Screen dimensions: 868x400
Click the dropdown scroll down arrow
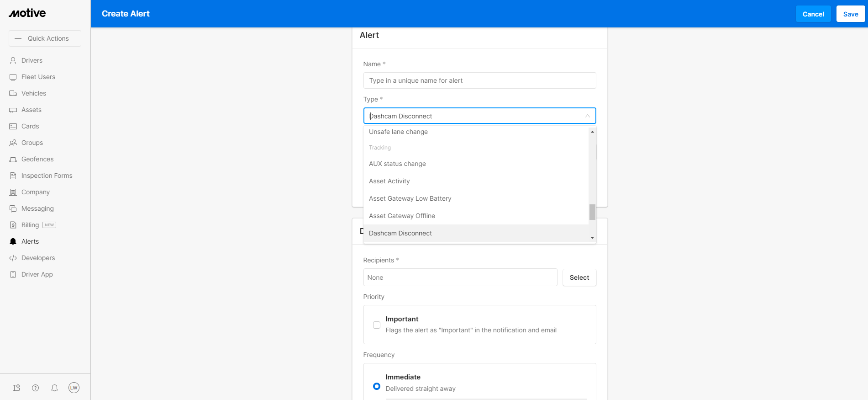click(592, 238)
